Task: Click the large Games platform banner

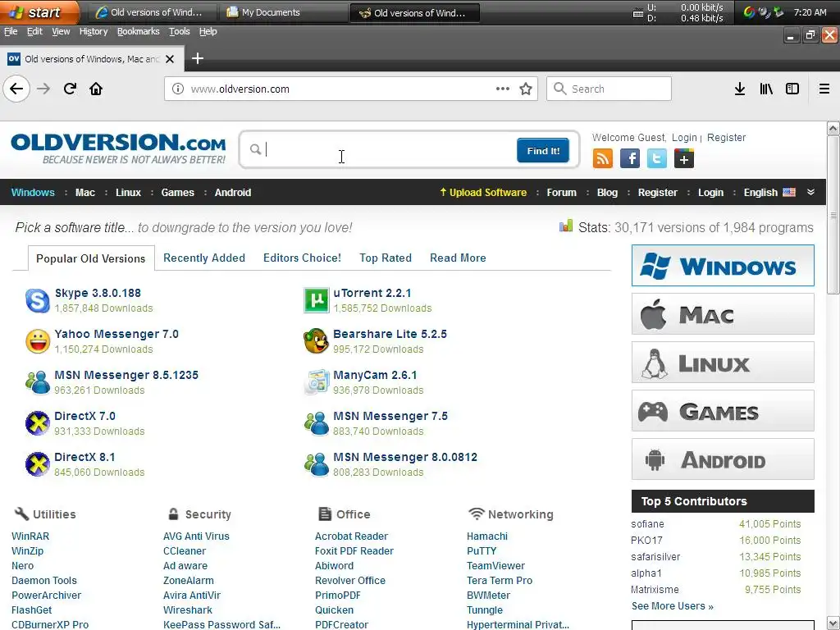Action: pyautogui.click(x=723, y=411)
